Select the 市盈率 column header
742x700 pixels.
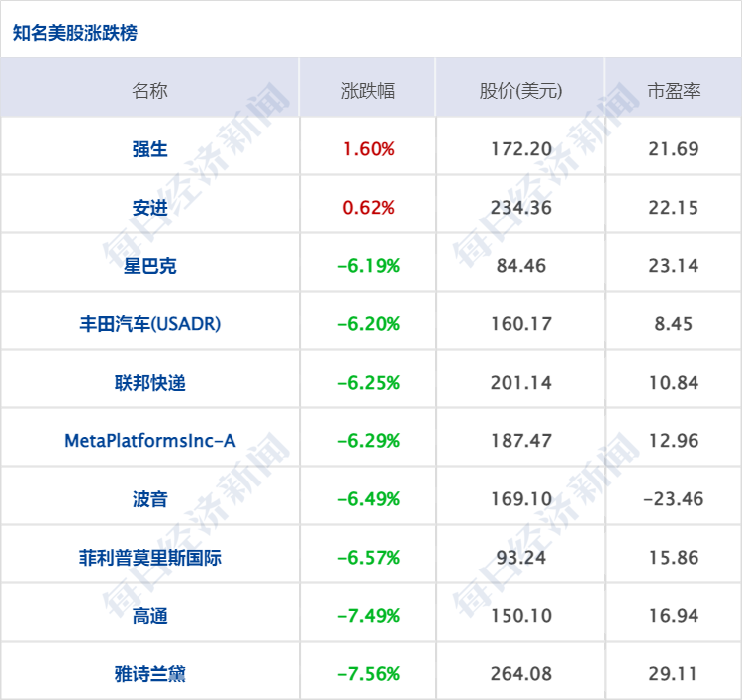674,91
